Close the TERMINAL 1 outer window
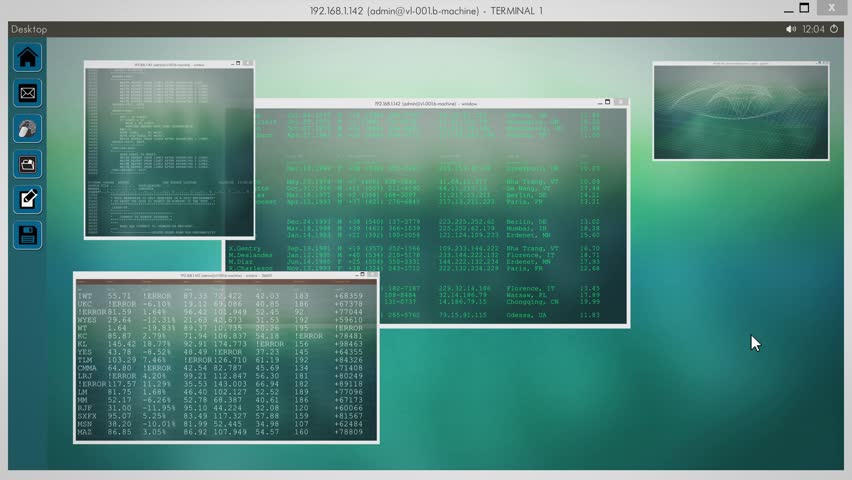This screenshot has width=852, height=480. pyautogui.click(x=831, y=8)
